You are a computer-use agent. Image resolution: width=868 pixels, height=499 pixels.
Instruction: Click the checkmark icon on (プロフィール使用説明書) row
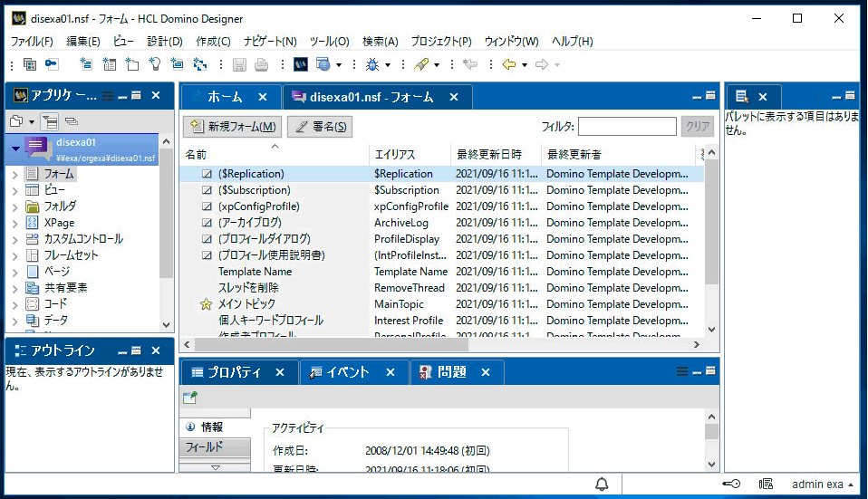[x=207, y=255]
